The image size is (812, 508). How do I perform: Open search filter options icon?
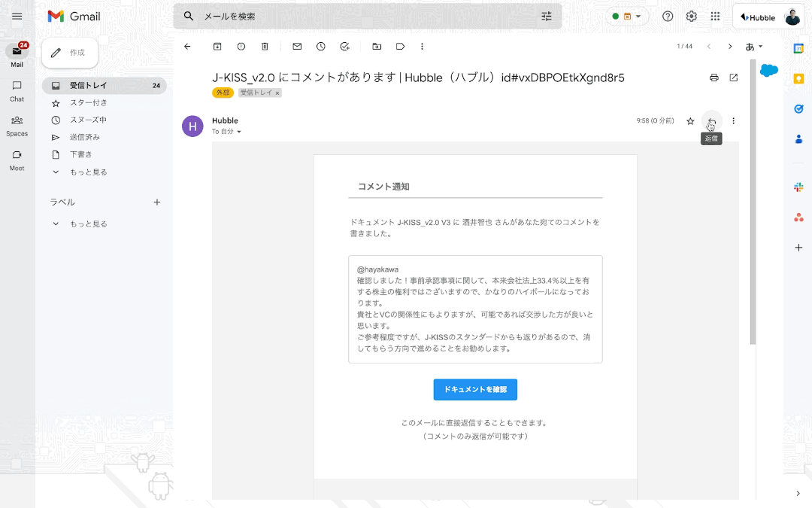pyautogui.click(x=547, y=17)
